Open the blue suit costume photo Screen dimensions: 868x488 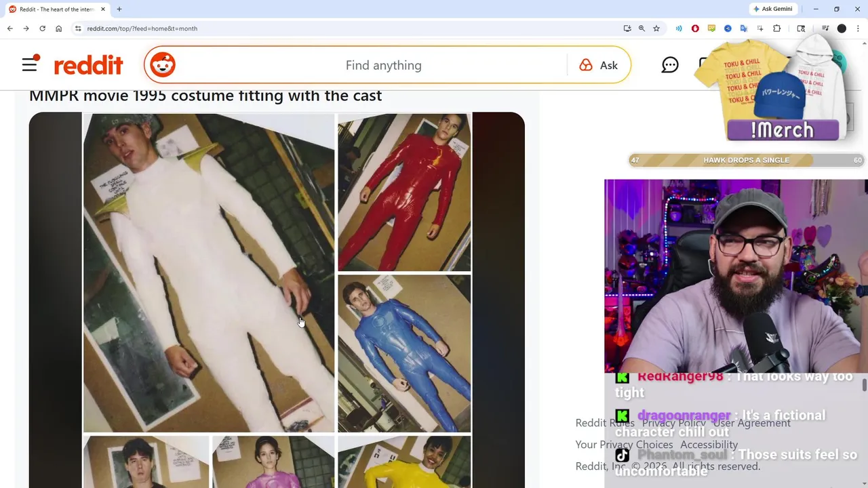click(404, 353)
